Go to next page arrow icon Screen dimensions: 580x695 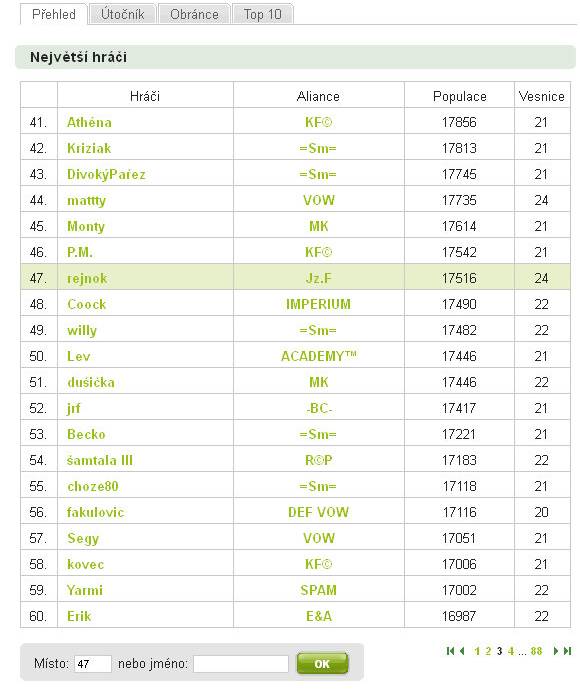[556, 651]
